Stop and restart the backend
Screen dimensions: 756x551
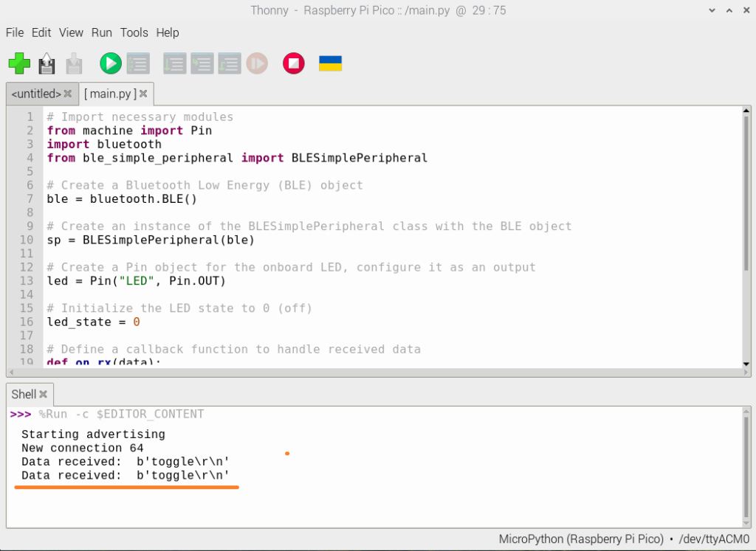[293, 63]
